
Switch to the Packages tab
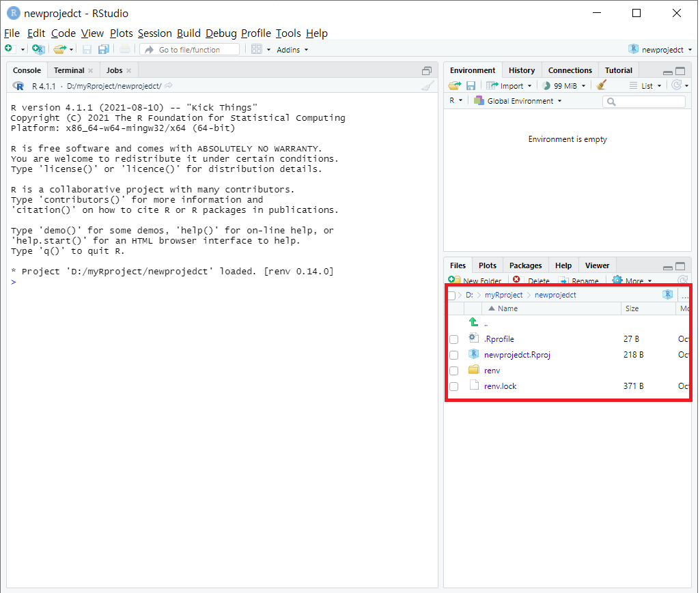coord(525,265)
